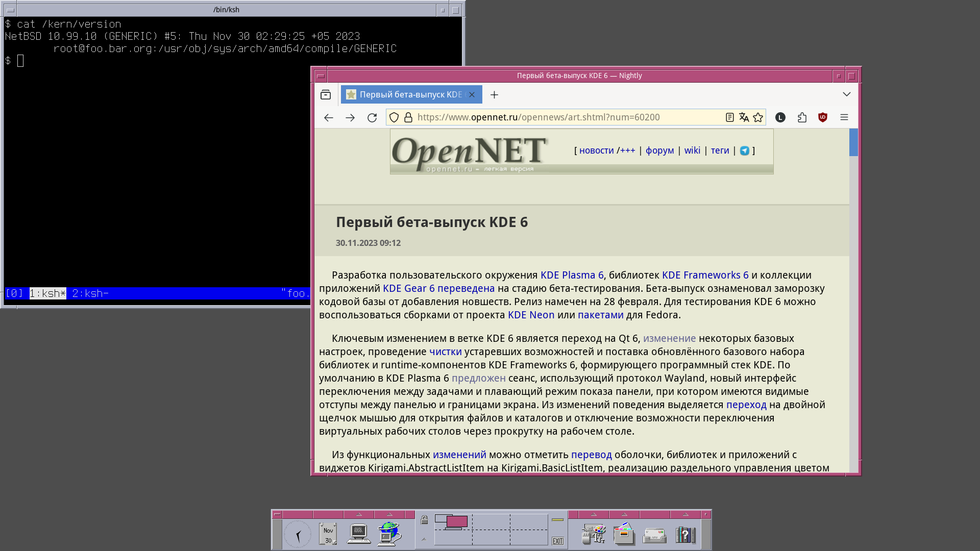Expand subpanel arrow above the Help icon

tap(685, 514)
